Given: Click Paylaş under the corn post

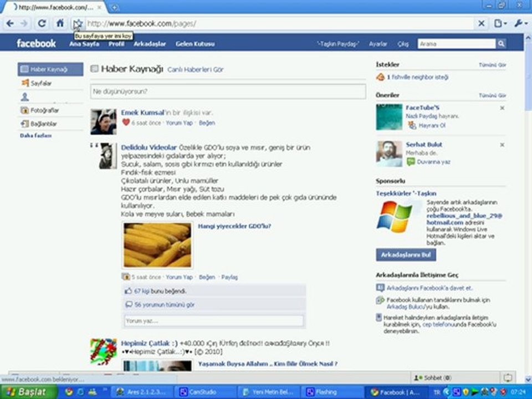Looking at the screenshot, I should click(229, 277).
